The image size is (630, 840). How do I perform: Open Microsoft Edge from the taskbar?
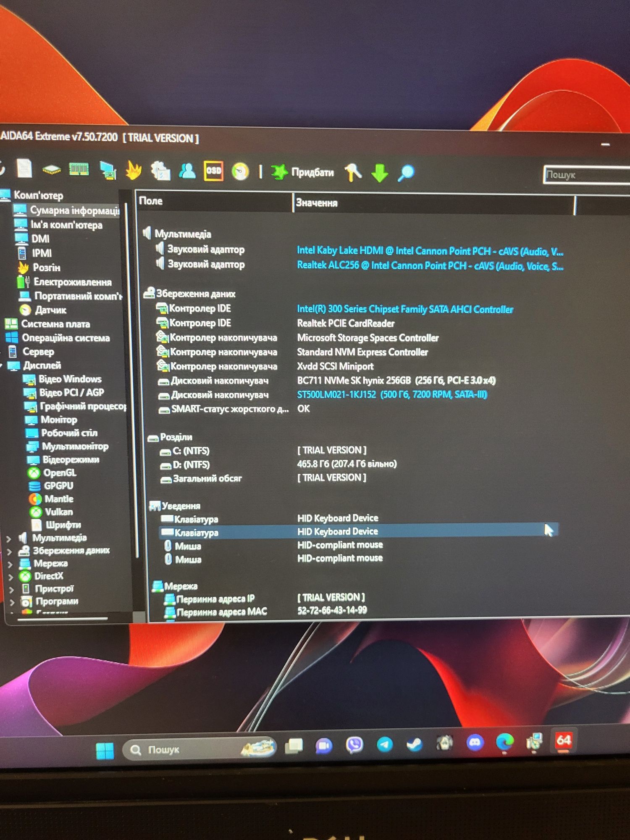[x=504, y=742]
